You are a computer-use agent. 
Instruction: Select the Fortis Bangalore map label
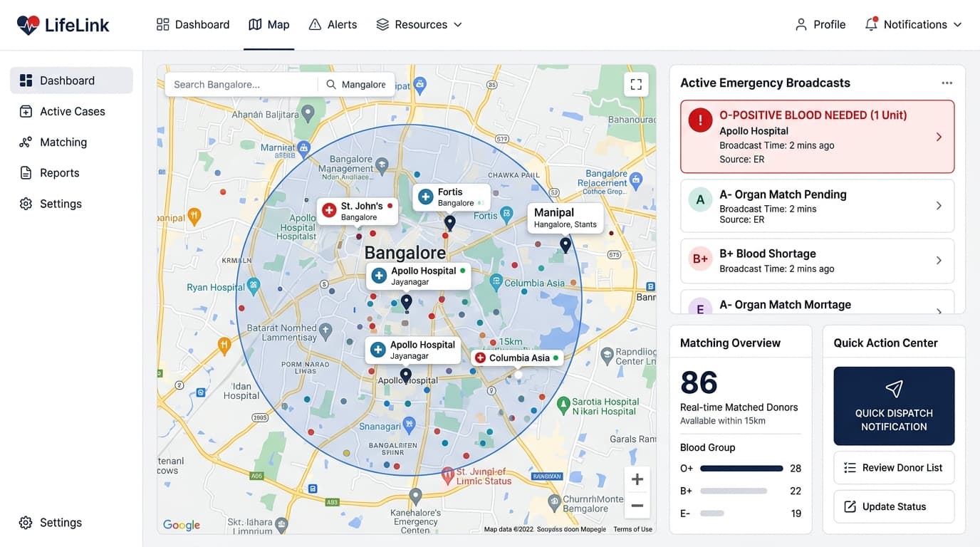[x=452, y=197]
